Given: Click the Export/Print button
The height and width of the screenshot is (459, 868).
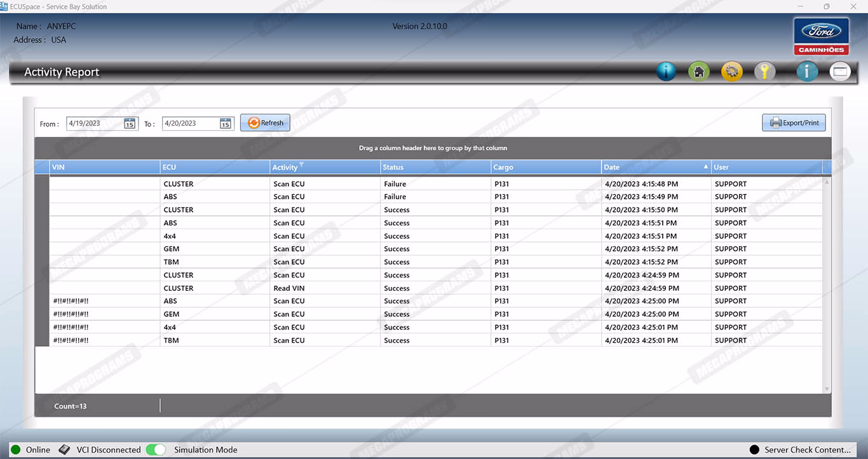Looking at the screenshot, I should [x=794, y=123].
